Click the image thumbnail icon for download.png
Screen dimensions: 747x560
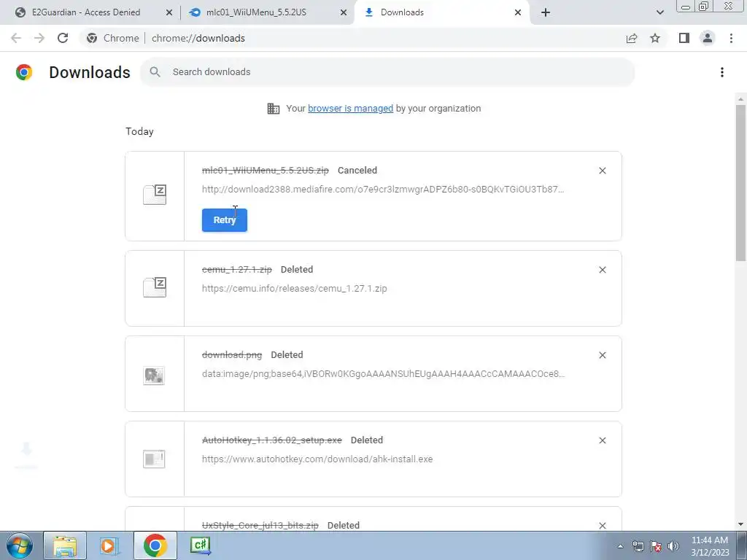click(154, 376)
